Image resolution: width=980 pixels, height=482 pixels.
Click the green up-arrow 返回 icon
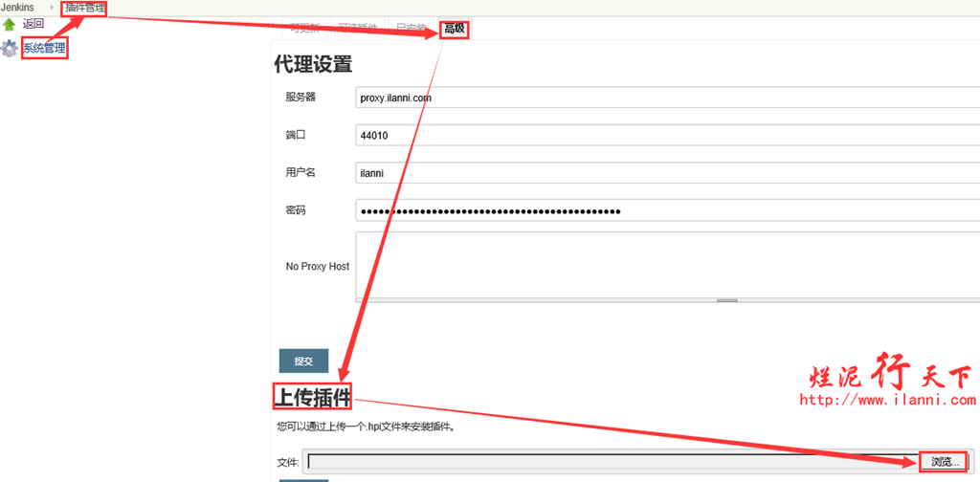[10, 25]
